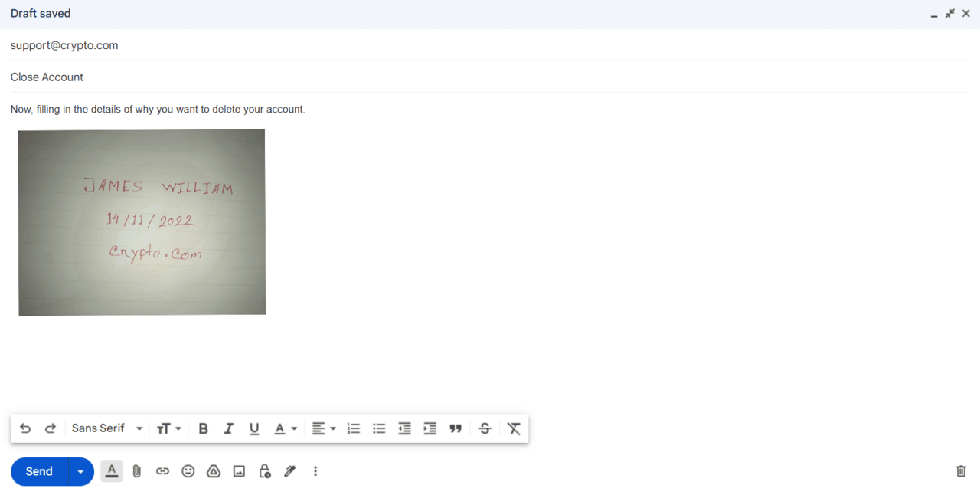Save and close the draft
The image size is (980, 495).
966,14
